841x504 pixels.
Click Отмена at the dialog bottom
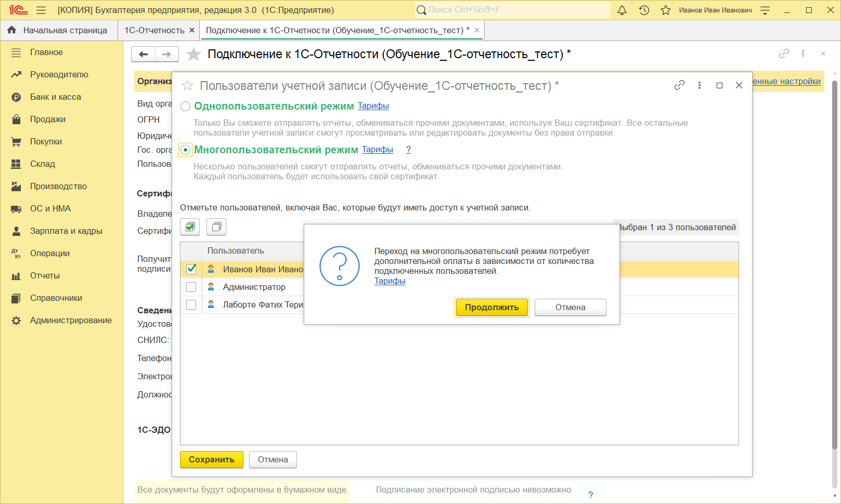pos(273,459)
